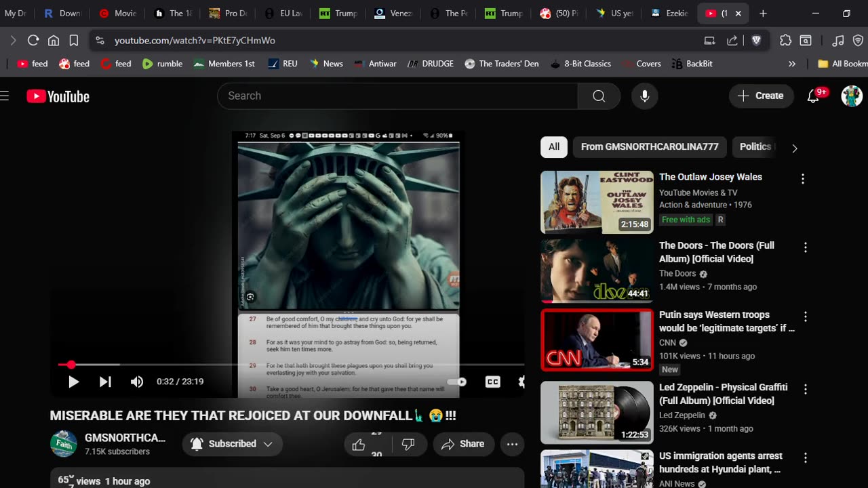868x488 pixels.
Task: Dislike this video with thumbs down
Action: [x=408, y=444]
